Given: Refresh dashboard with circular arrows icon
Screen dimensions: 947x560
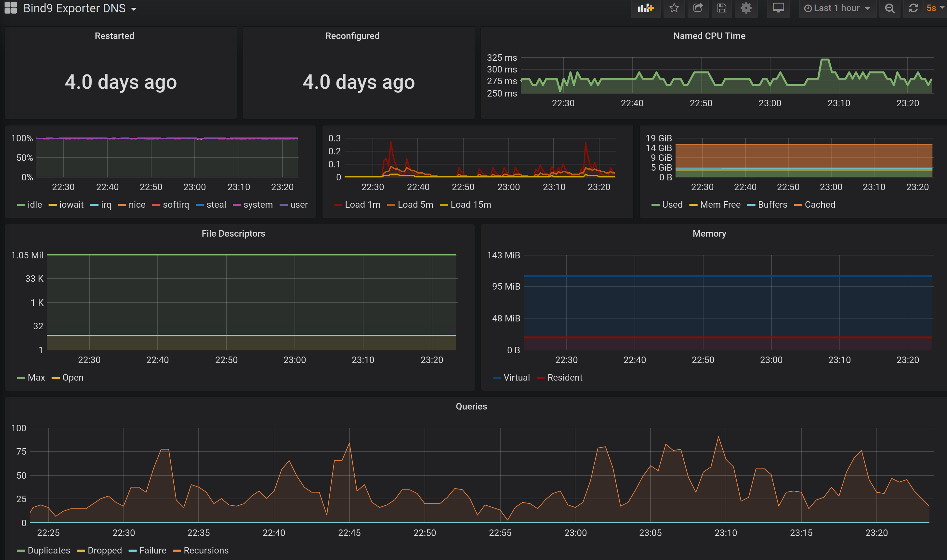Looking at the screenshot, I should pos(913,8).
